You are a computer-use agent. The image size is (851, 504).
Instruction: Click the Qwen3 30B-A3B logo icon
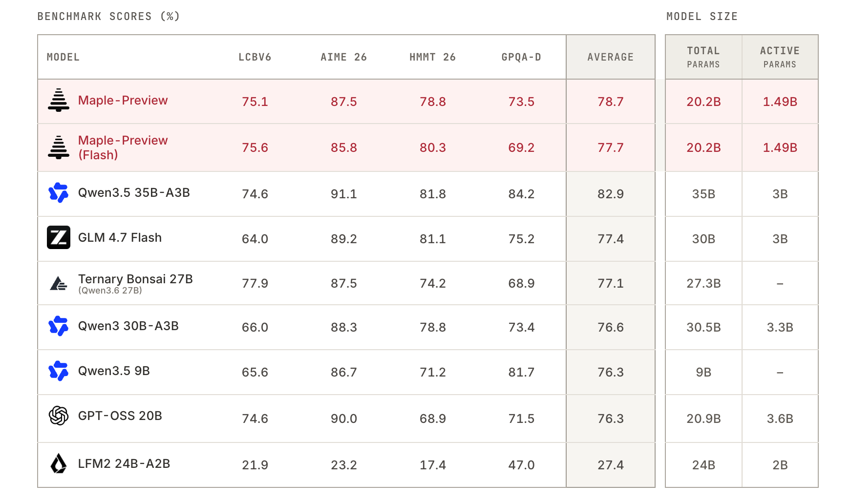[59, 326]
